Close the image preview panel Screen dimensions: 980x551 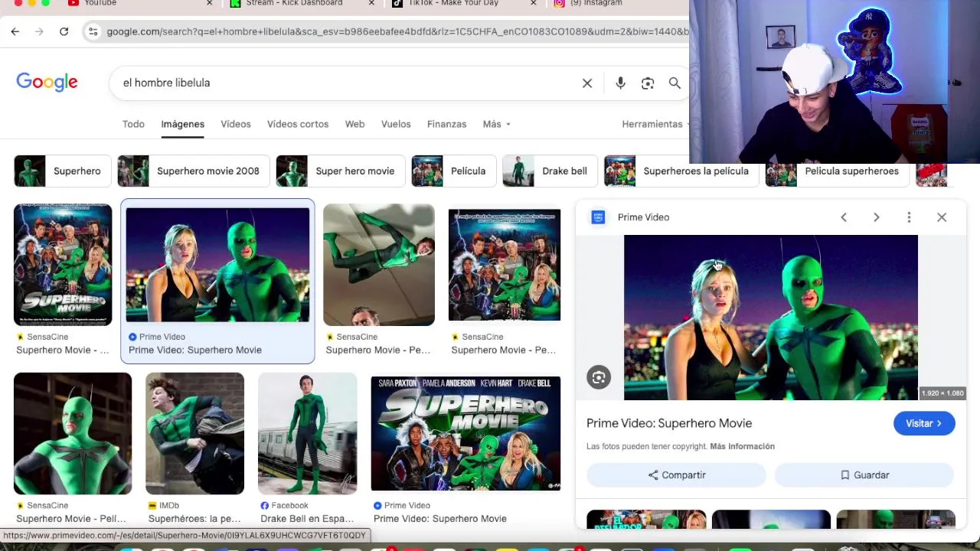pyautogui.click(x=942, y=217)
